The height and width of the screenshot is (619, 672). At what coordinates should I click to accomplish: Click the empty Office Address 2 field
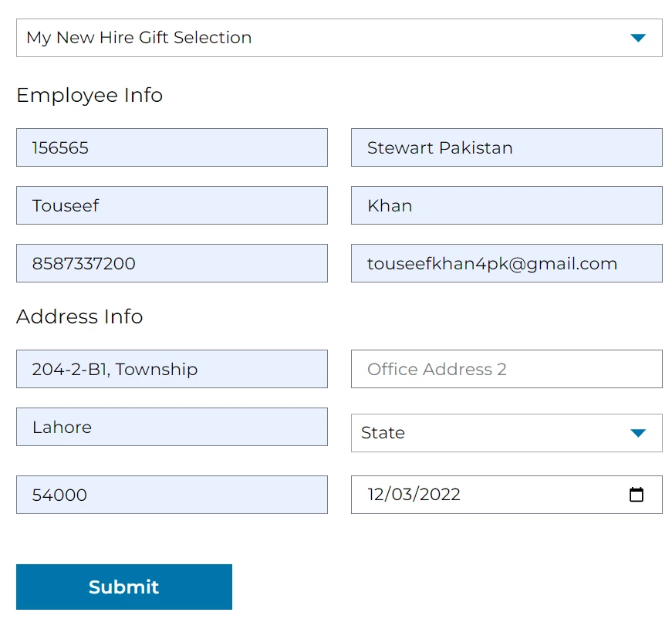[507, 369]
